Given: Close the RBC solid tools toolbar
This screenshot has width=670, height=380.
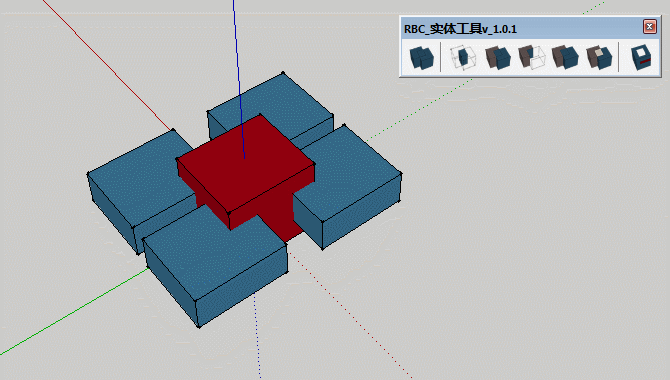Looking at the screenshot, I should point(649,27).
